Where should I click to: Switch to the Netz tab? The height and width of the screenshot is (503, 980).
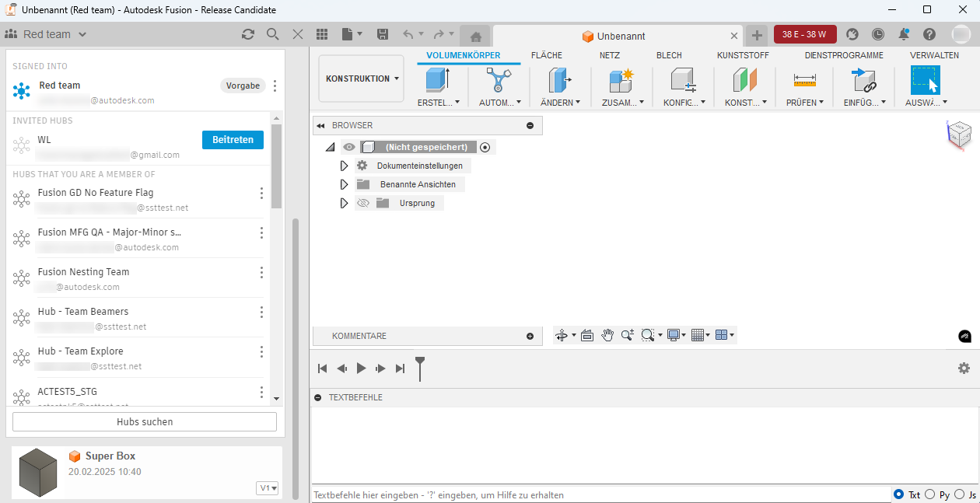pyautogui.click(x=610, y=55)
